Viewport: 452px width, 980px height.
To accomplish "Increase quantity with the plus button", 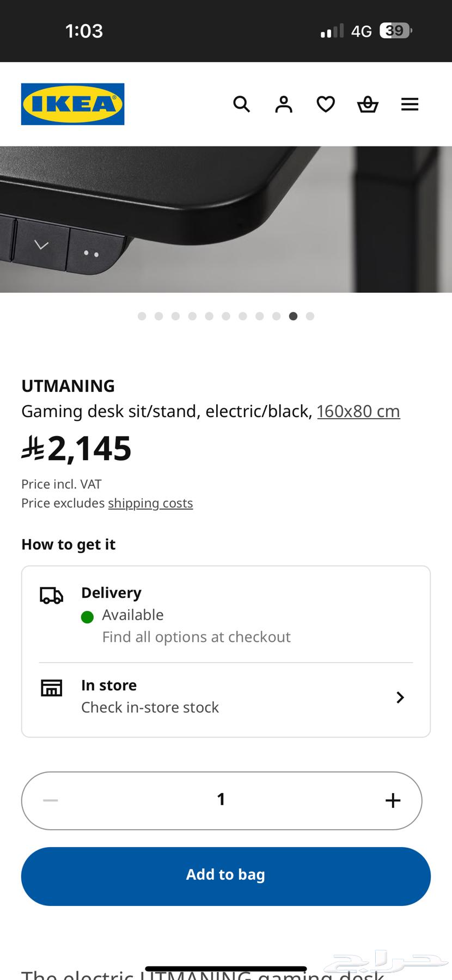I will point(393,800).
